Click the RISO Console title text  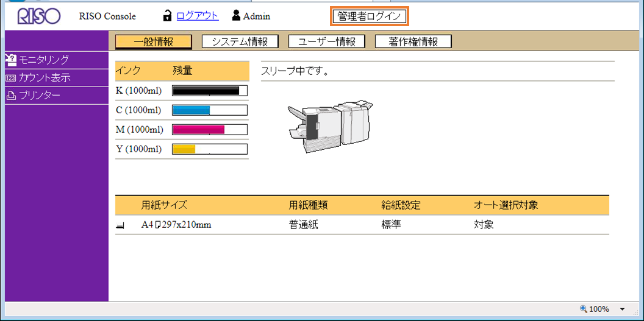(x=107, y=16)
